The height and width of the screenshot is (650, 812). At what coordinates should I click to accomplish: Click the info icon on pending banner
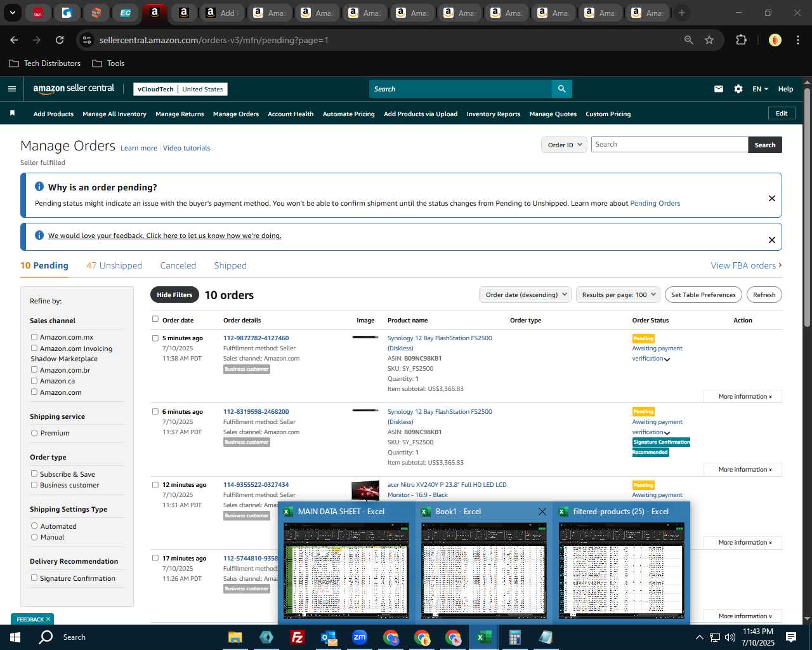tap(39, 187)
